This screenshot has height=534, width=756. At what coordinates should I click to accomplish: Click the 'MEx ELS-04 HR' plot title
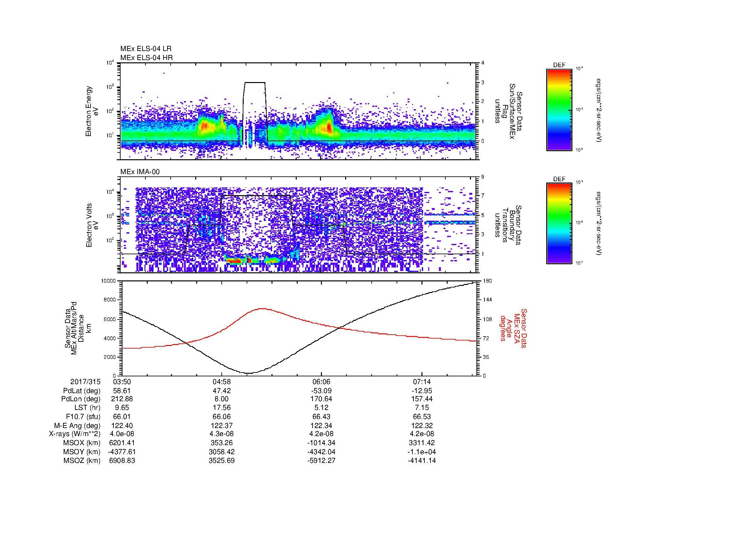(146, 58)
